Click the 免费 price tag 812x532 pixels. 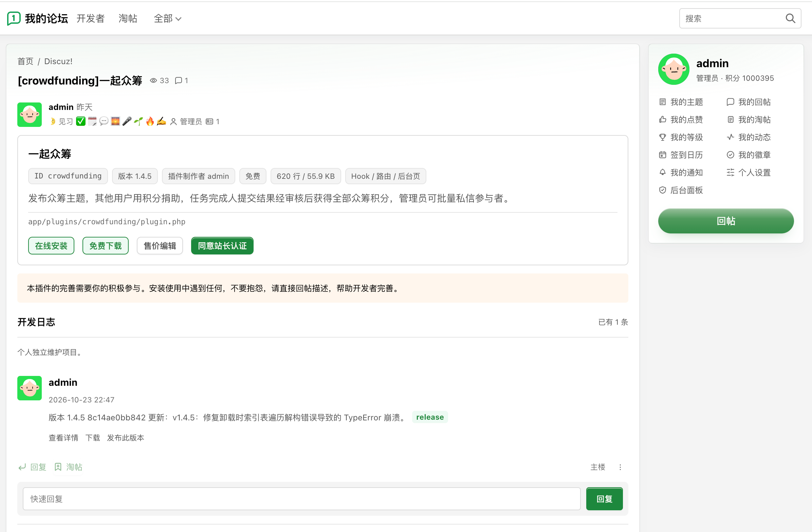[253, 176]
